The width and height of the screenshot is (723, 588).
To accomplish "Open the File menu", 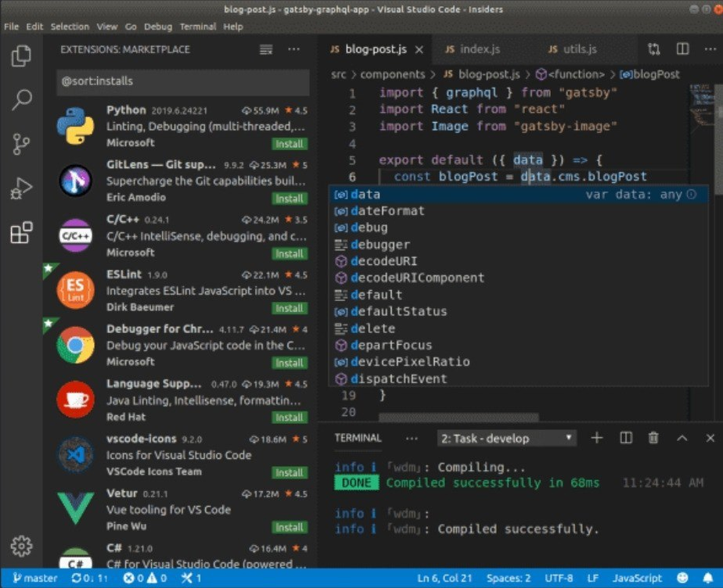I will tap(12, 27).
